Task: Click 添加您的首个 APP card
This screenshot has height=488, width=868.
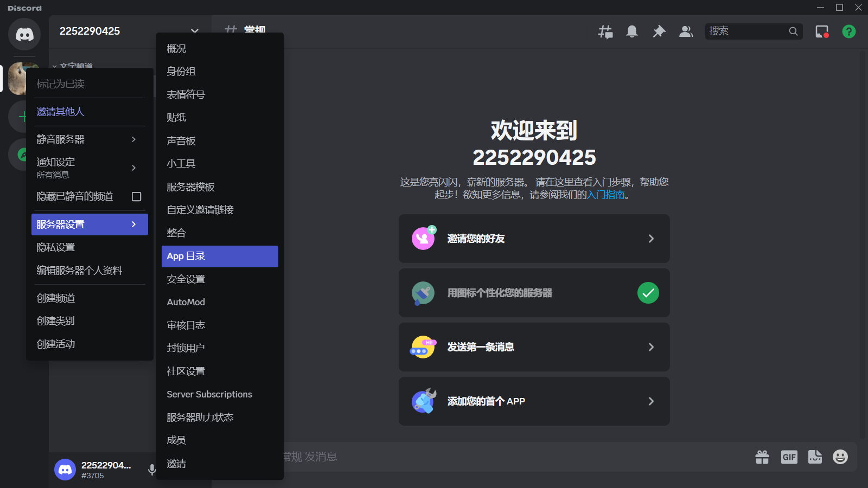Action: click(x=534, y=401)
